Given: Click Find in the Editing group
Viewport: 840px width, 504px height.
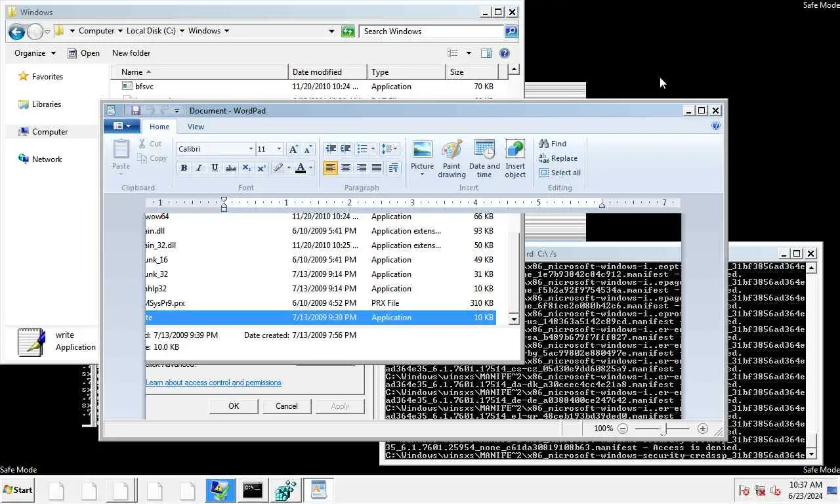Looking at the screenshot, I should coord(553,144).
